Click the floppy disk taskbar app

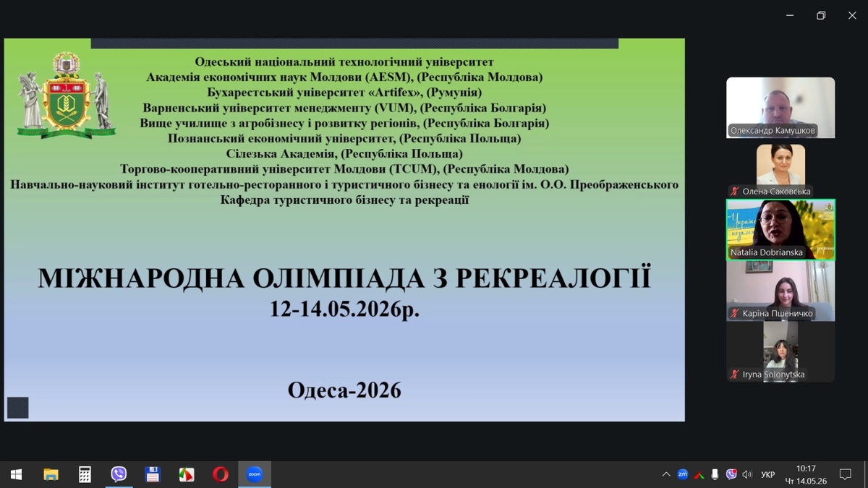[153, 474]
